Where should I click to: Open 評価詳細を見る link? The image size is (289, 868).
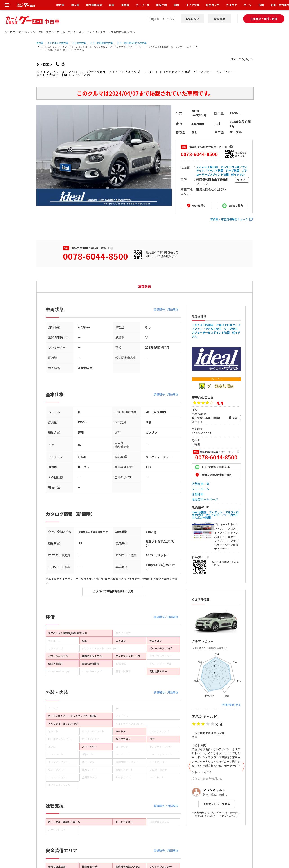tap(231, 705)
